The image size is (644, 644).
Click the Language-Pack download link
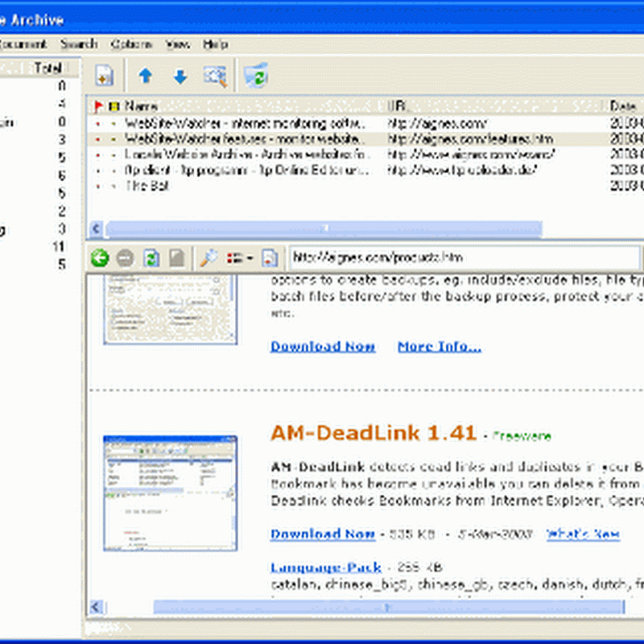(325, 567)
